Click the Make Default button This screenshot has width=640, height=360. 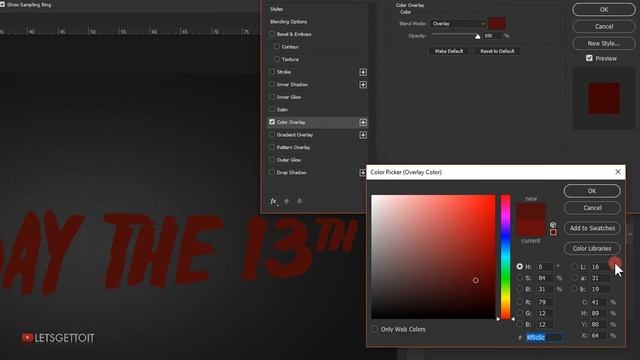449,51
